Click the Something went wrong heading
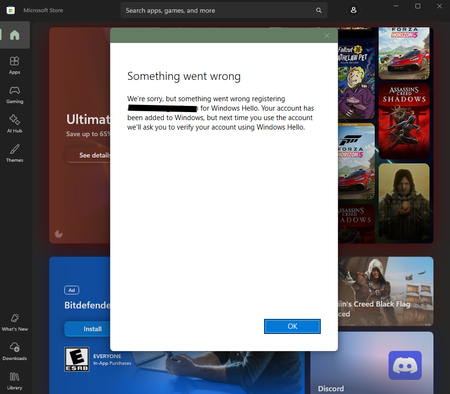450x394 pixels. click(184, 76)
